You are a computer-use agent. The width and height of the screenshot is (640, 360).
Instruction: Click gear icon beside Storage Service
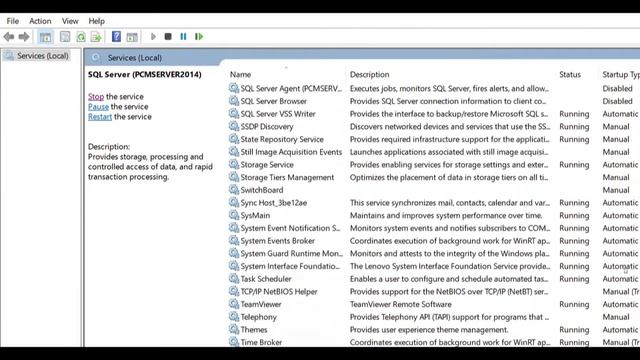point(234,164)
